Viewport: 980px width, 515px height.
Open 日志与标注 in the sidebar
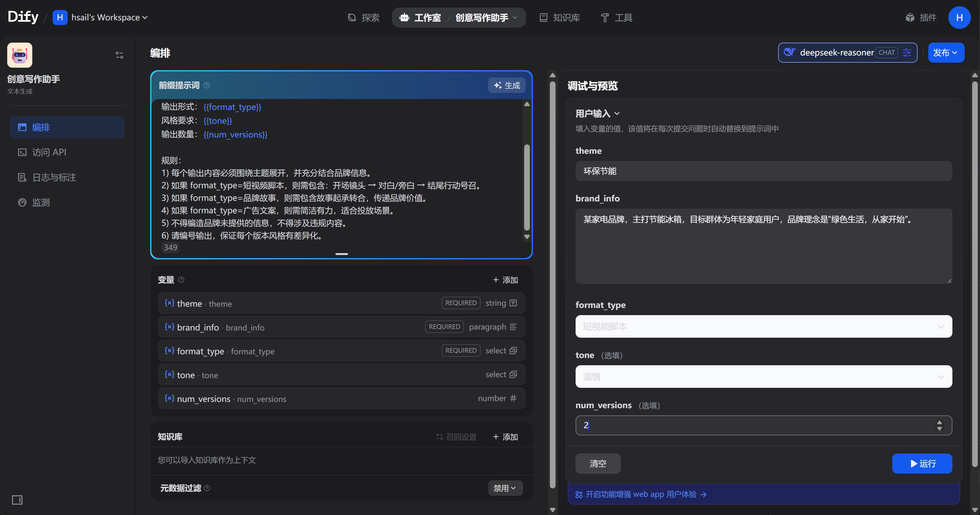pos(67,178)
